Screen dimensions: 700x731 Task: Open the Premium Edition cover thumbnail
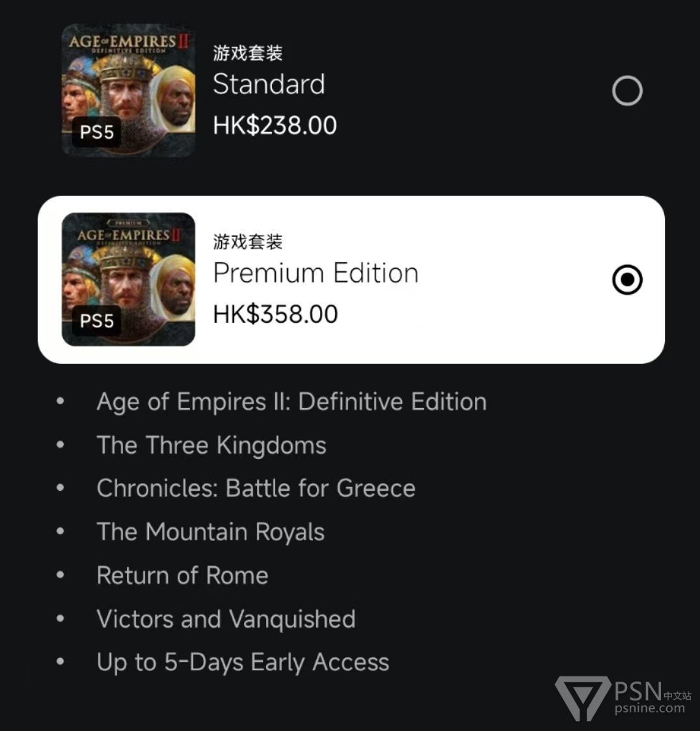pyautogui.click(x=128, y=279)
